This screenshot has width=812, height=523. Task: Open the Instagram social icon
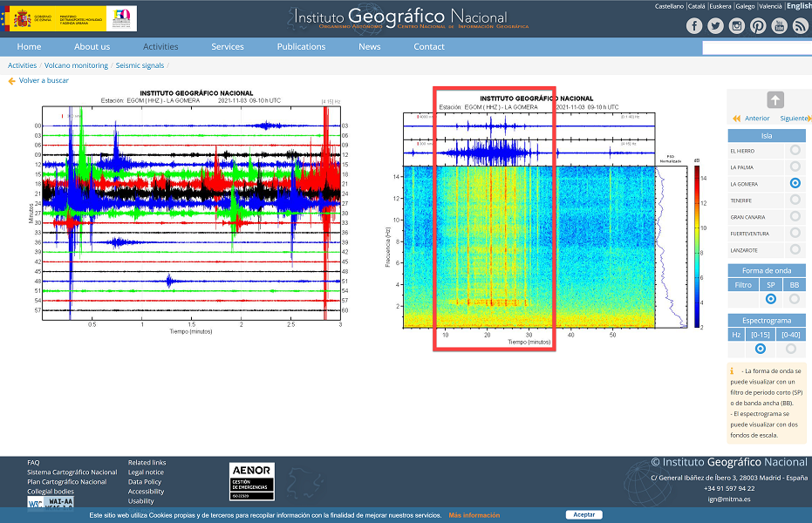coord(736,26)
